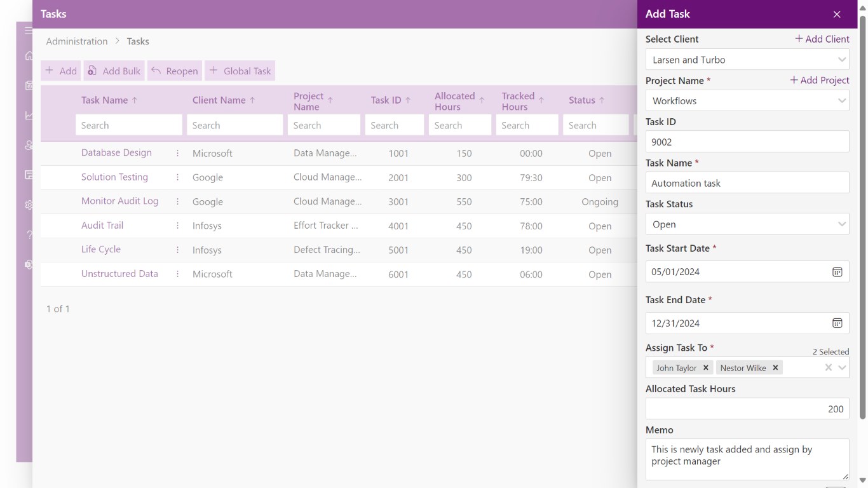Close the Add Task panel
Image resolution: width=868 pixels, height=488 pixels.
point(837,14)
